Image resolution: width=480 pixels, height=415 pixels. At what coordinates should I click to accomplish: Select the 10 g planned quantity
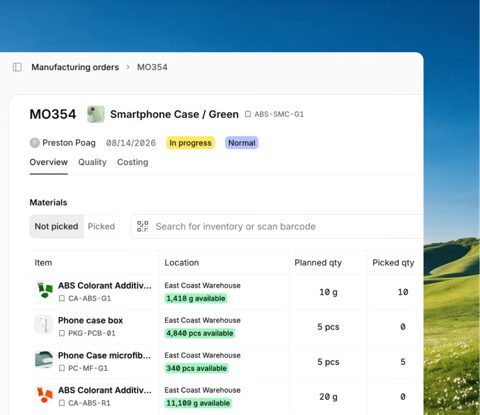tap(328, 292)
